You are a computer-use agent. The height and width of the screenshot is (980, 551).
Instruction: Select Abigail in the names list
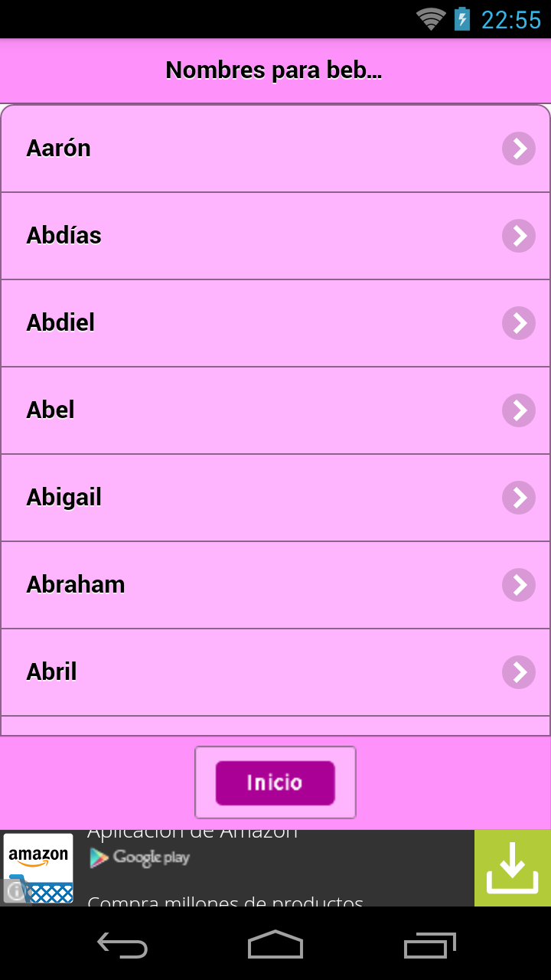pos(64,498)
